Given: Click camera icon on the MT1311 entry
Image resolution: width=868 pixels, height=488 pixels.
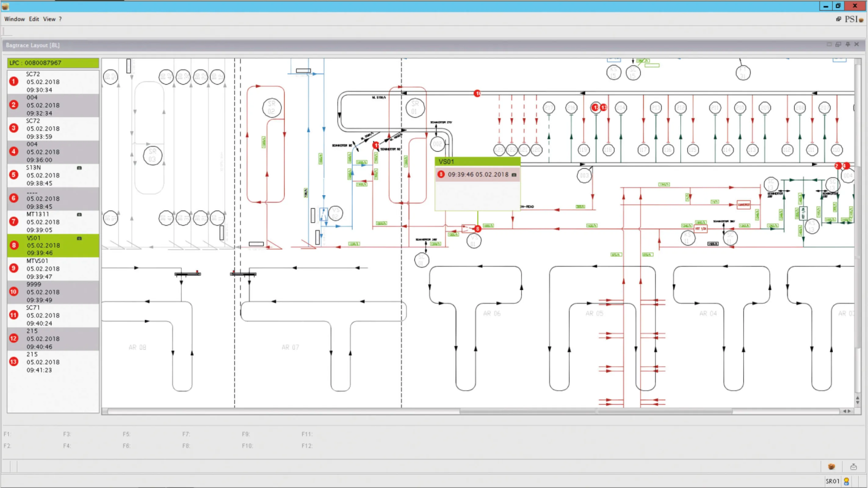Looking at the screenshot, I should point(79,214).
